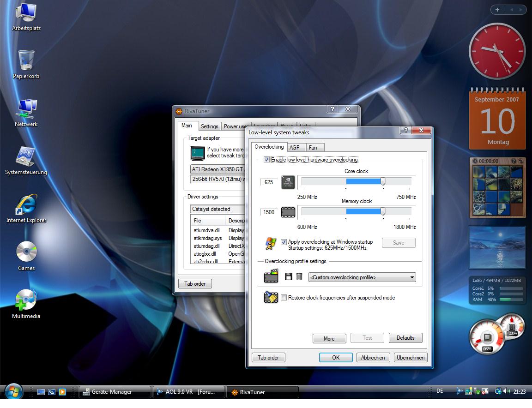Image resolution: width=532 pixels, height=408 pixels.
Task: Select atiogbx.dll in driver file list
Action: pyautogui.click(x=205, y=254)
